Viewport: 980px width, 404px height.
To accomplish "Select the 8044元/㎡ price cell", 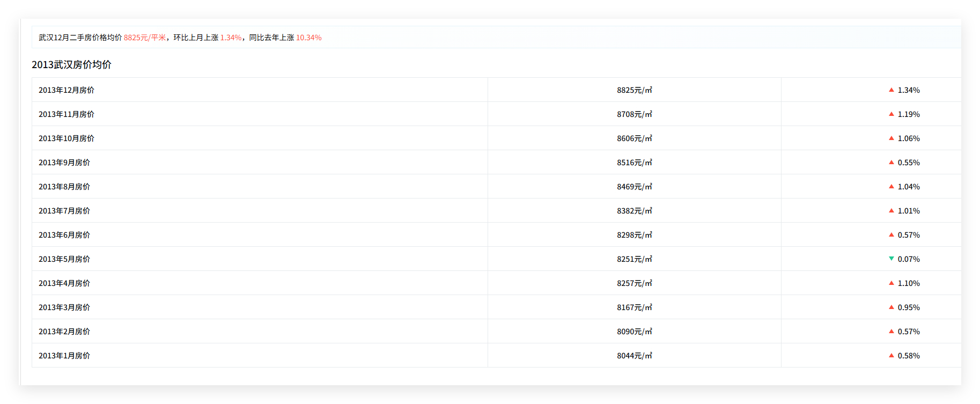I will (x=635, y=356).
